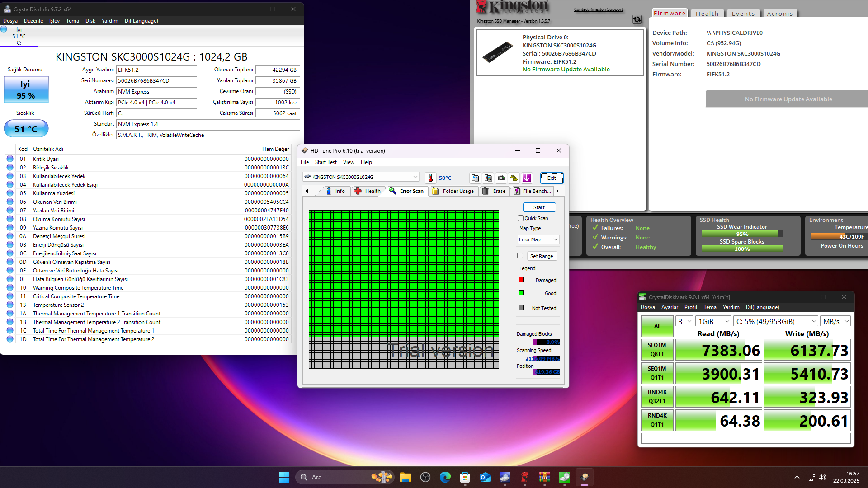The image size is (868, 488).
Task: Click the volume icon in system tray
Action: coord(822,477)
